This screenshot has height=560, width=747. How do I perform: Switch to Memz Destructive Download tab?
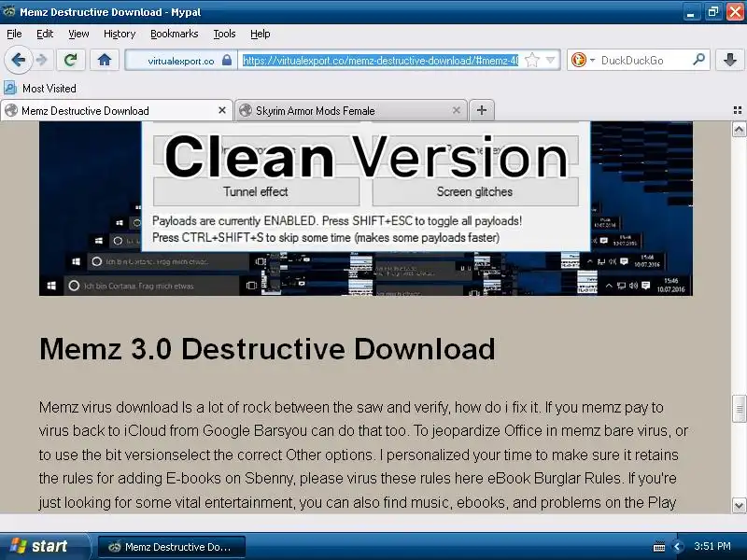[x=116, y=110]
